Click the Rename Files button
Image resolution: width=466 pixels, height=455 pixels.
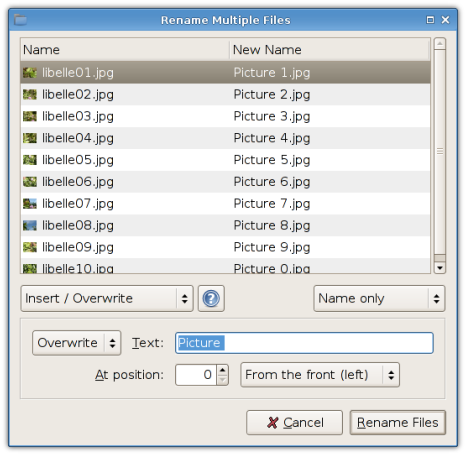pos(398,423)
